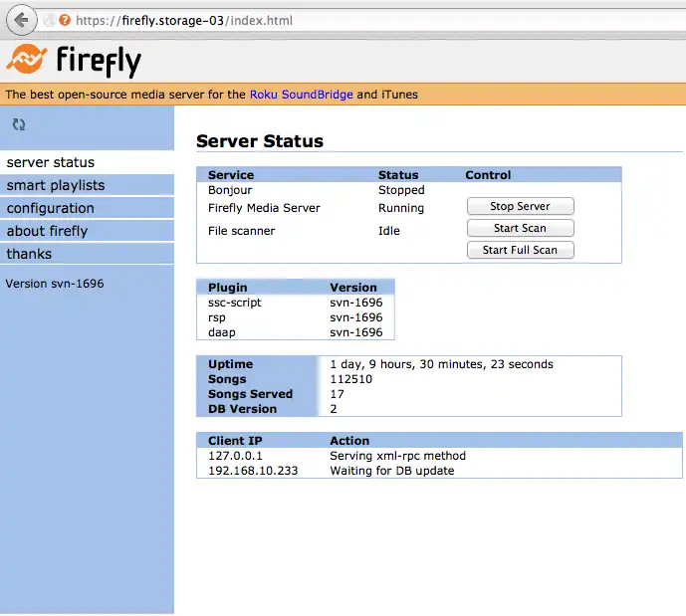Click the orange site identity question icon
The image size is (686, 616).
65,20
